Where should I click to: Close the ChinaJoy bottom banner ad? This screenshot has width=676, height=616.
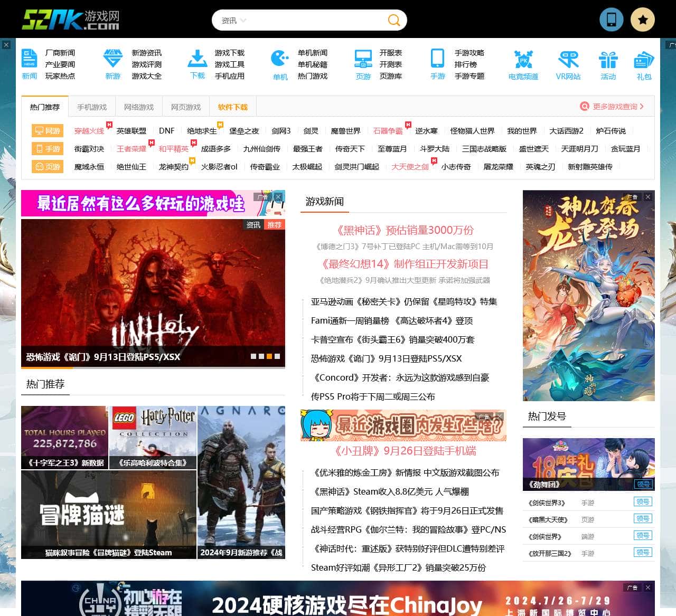[648, 587]
